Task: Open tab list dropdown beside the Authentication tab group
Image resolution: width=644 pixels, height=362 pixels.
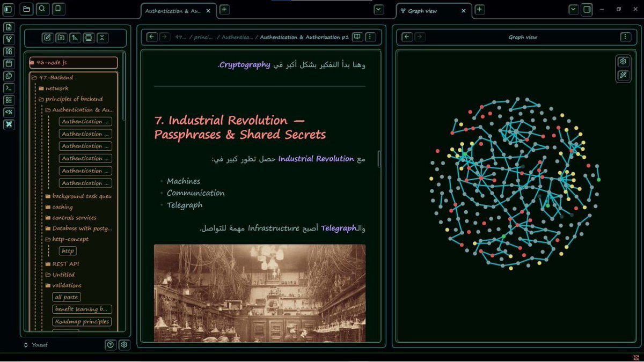Action: pos(379,9)
